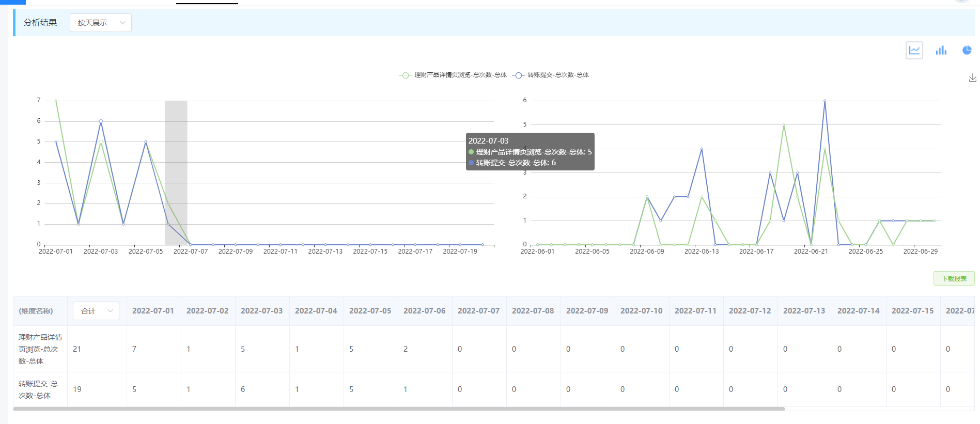Click row label 理财产品详情页浏览-总次数-总体
Viewport: 980px width, 424px height.
point(40,349)
